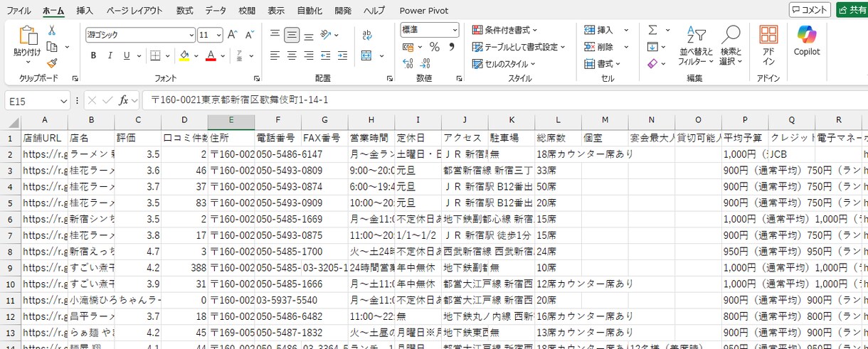The height and width of the screenshot is (349, 868).
Task: Click the Format cells (書式) button
Action: pos(603,64)
